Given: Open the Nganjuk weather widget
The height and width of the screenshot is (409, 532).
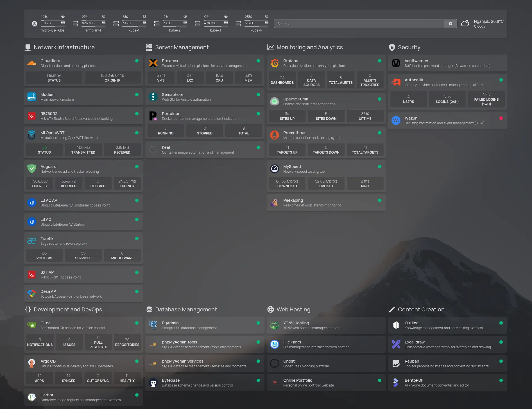Looking at the screenshot, I should (x=483, y=24).
